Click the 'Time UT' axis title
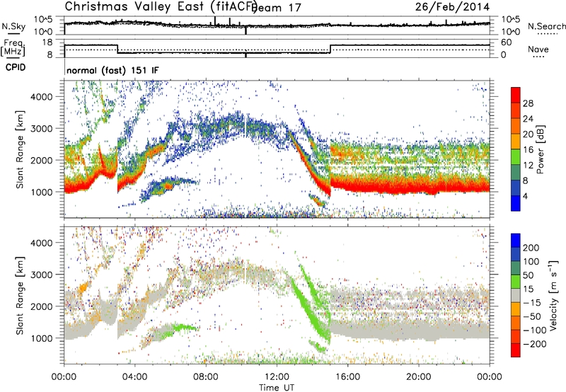Image resolution: width=566 pixels, height=392 pixels. [277, 388]
